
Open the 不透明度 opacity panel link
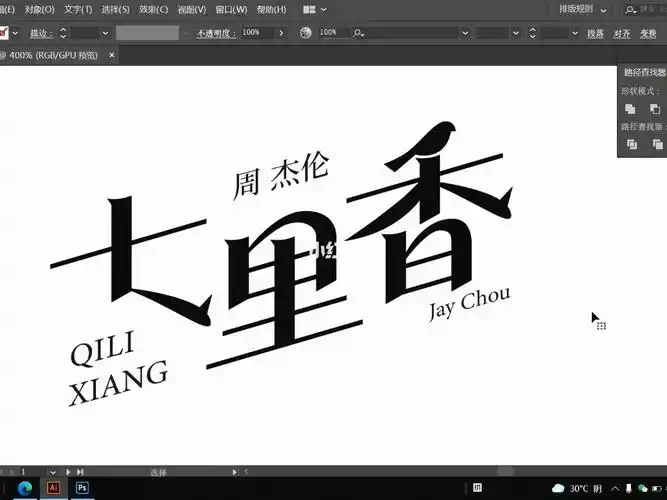216,33
